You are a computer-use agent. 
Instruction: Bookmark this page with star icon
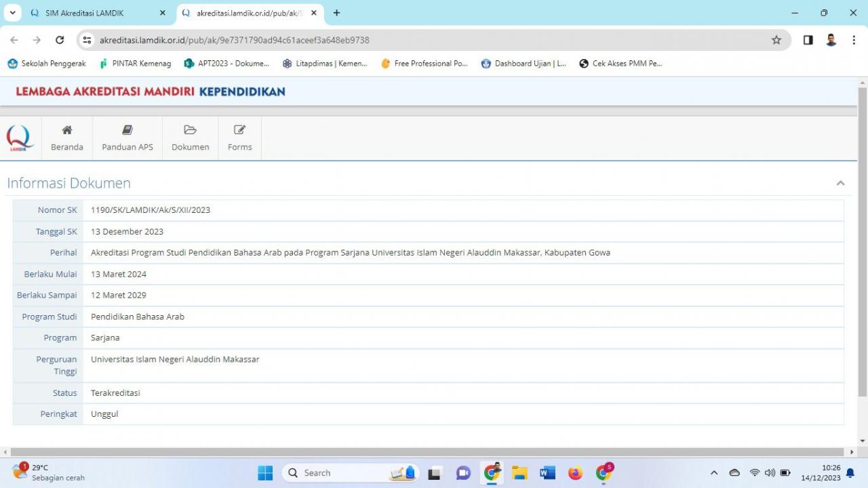776,40
